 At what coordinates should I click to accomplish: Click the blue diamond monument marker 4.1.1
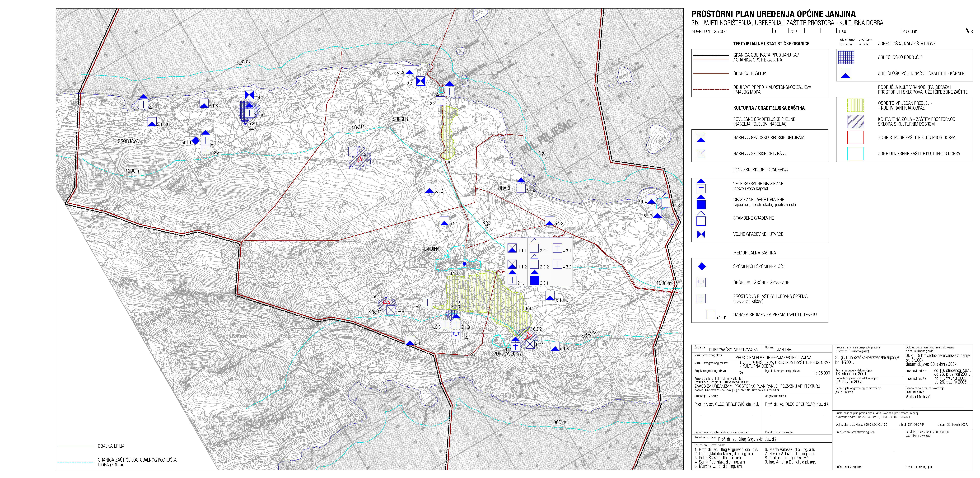pos(195,141)
